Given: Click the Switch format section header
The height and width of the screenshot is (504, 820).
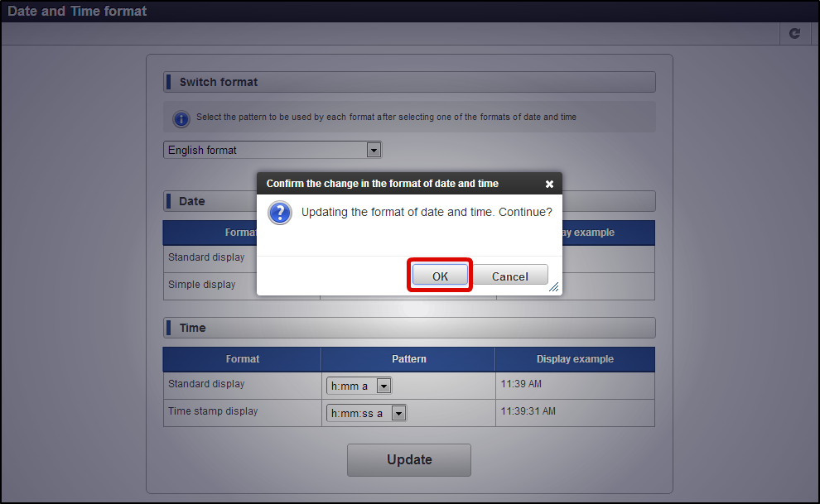Looking at the screenshot, I should pos(409,82).
